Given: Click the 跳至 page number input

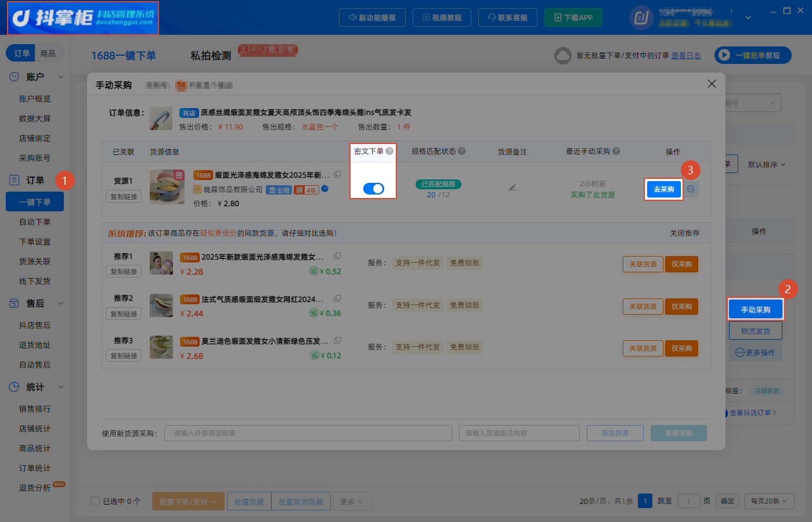Looking at the screenshot, I should (688, 501).
